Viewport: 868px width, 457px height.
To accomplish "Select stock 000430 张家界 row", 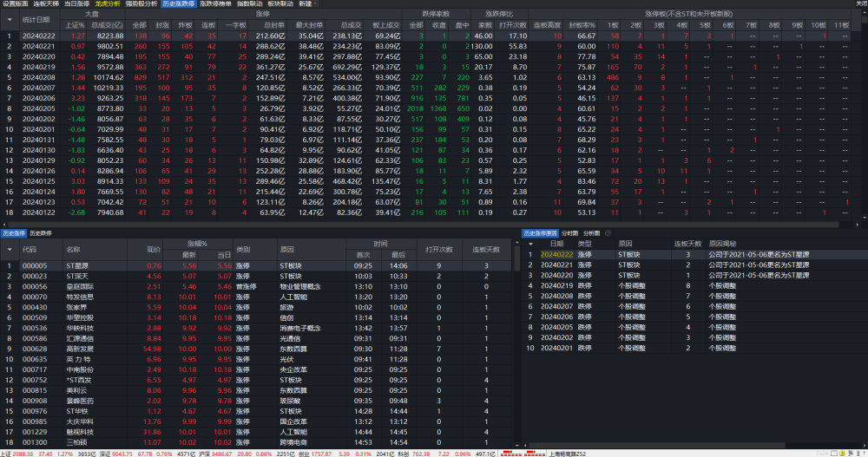I will pyautogui.click(x=256, y=308).
